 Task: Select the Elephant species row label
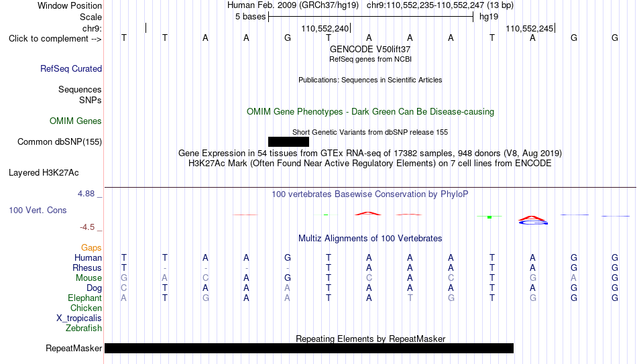pyautogui.click(x=84, y=298)
